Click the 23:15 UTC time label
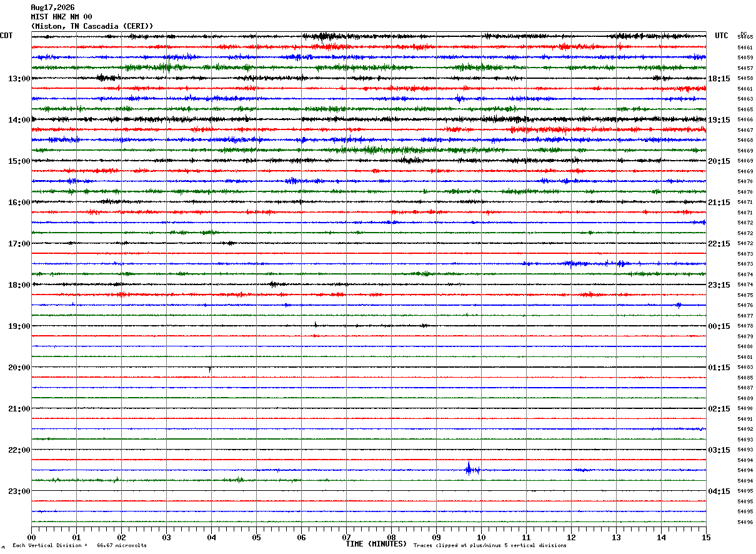Viewport: 756px width, 554px height. (x=719, y=285)
